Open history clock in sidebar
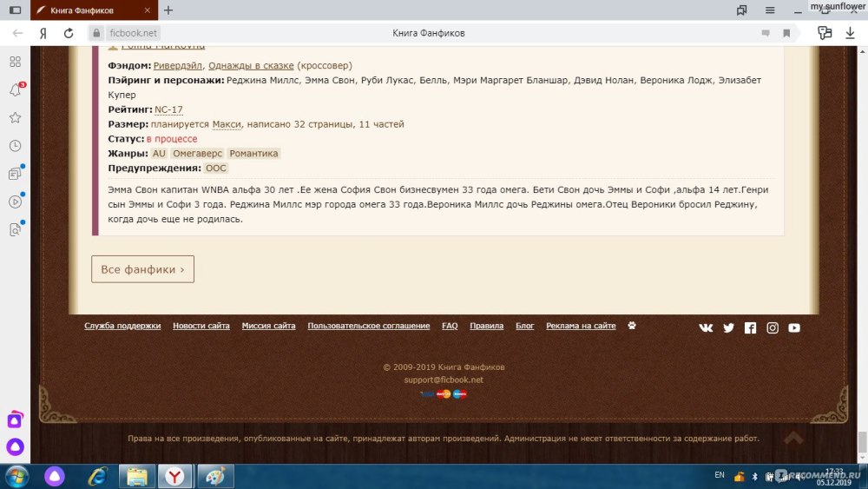This screenshot has height=489, width=868. pyautogui.click(x=16, y=146)
